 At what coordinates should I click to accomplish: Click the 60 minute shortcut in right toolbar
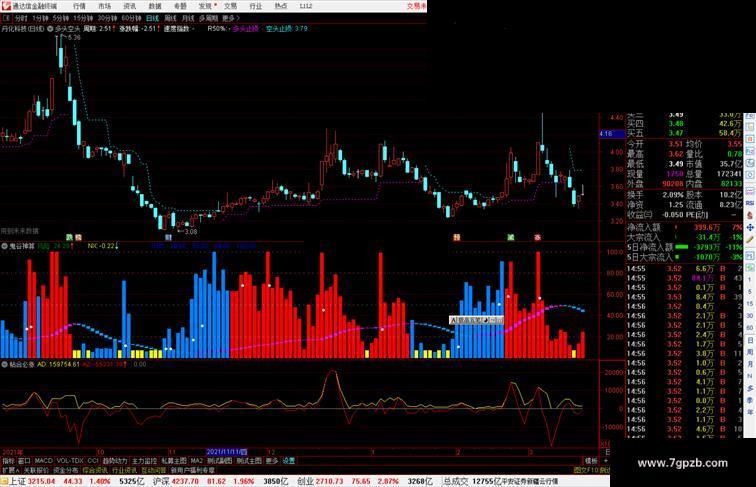[750, 328]
